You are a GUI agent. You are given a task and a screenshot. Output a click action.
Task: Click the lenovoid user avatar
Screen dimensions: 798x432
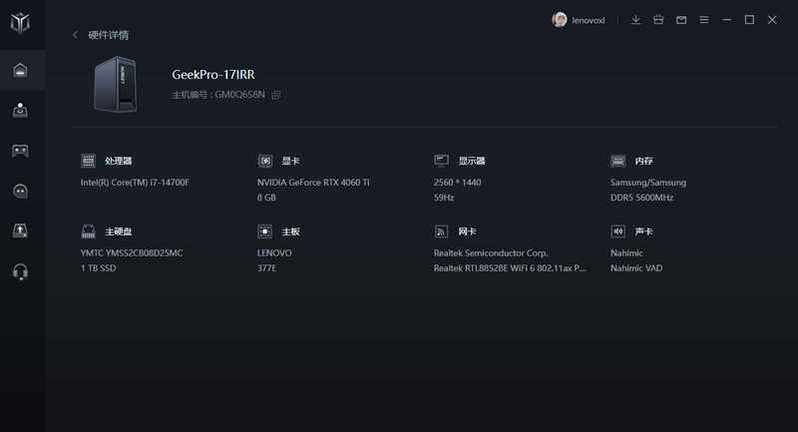(559, 20)
